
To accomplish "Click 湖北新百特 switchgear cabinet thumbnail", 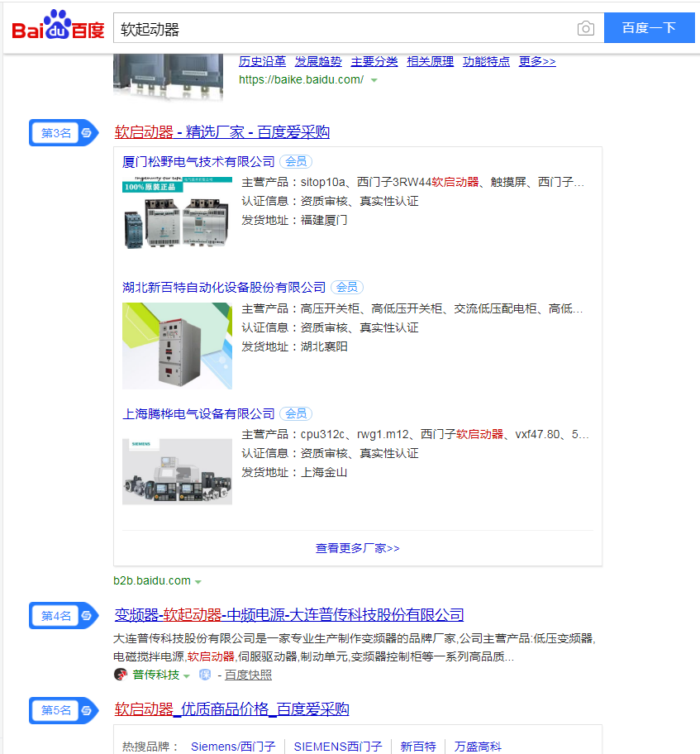I will point(178,346).
